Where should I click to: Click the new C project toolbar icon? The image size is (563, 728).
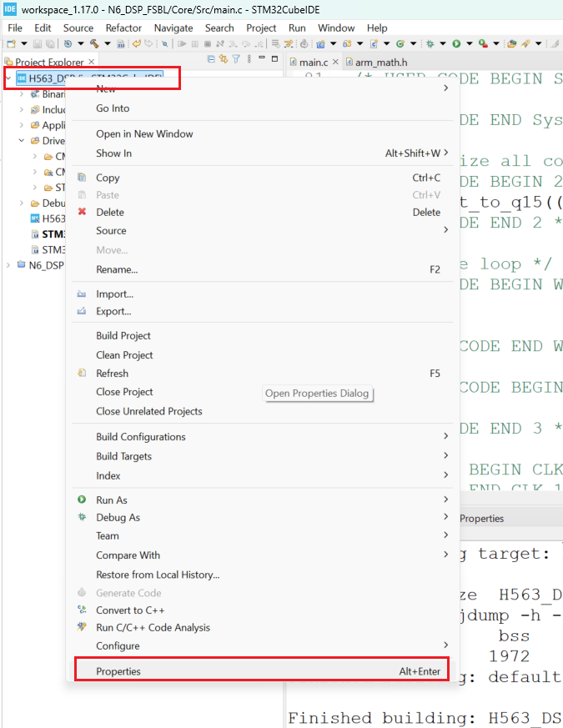pos(320,43)
